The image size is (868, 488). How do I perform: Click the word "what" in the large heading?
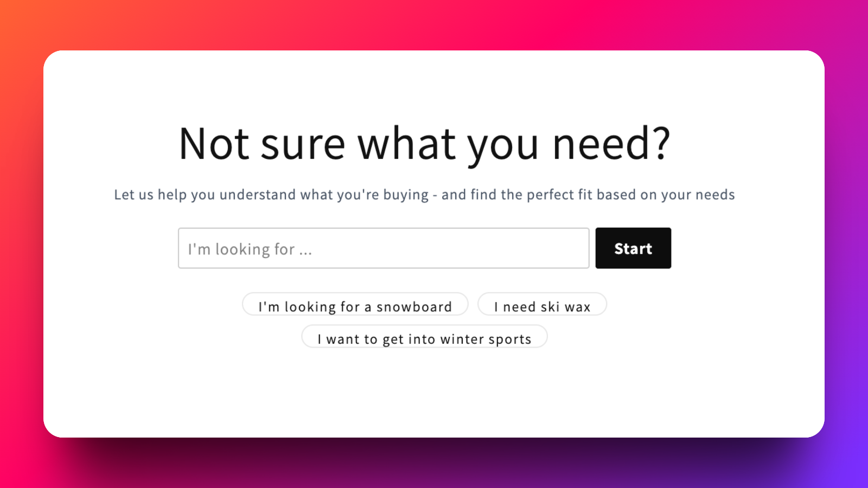(407, 144)
